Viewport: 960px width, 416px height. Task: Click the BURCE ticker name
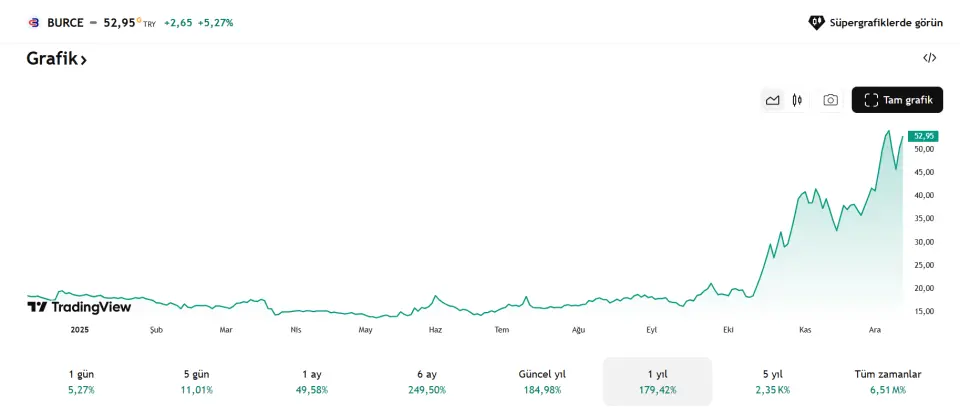65,22
